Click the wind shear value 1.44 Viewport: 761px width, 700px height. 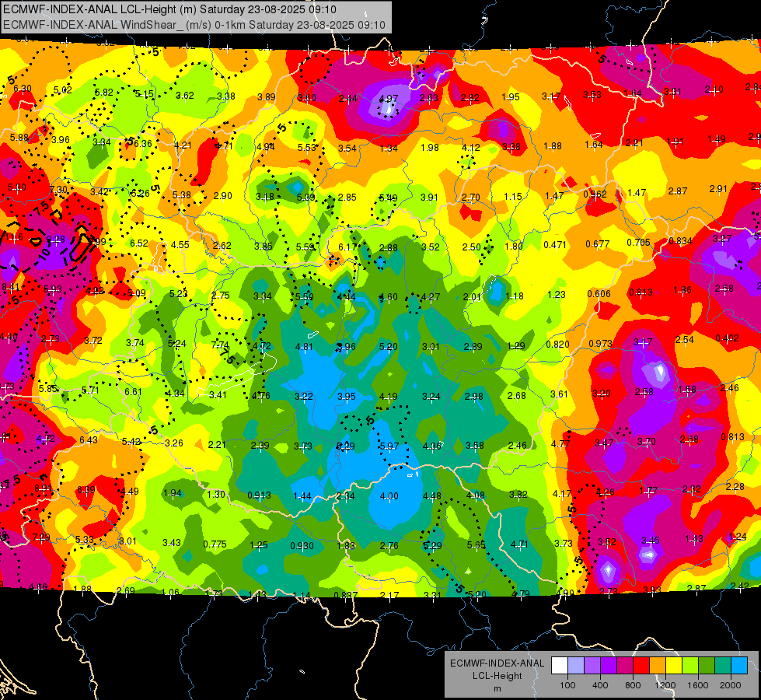[302, 496]
